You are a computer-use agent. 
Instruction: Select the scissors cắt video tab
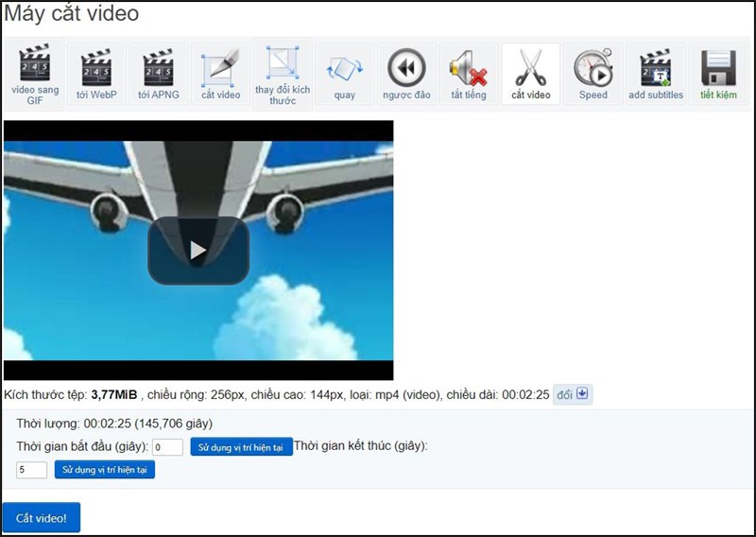coord(531,74)
